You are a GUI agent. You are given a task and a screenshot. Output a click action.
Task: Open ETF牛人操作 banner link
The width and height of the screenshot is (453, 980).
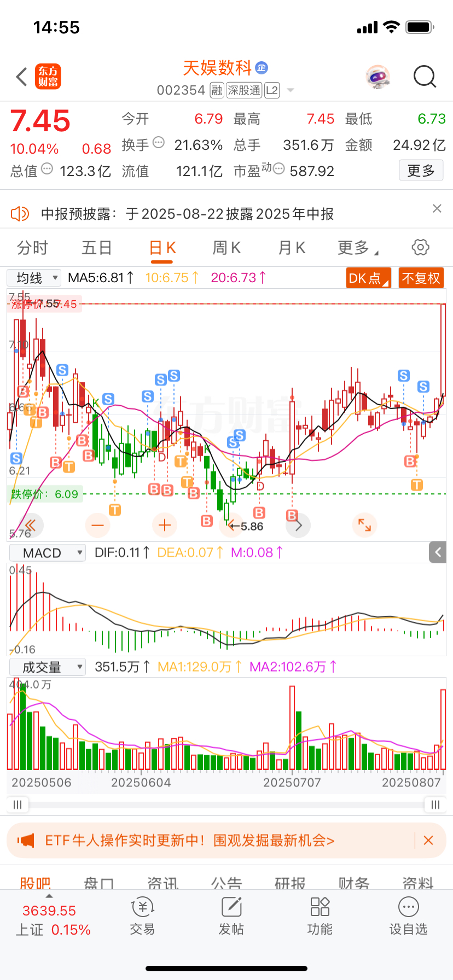click(x=189, y=841)
